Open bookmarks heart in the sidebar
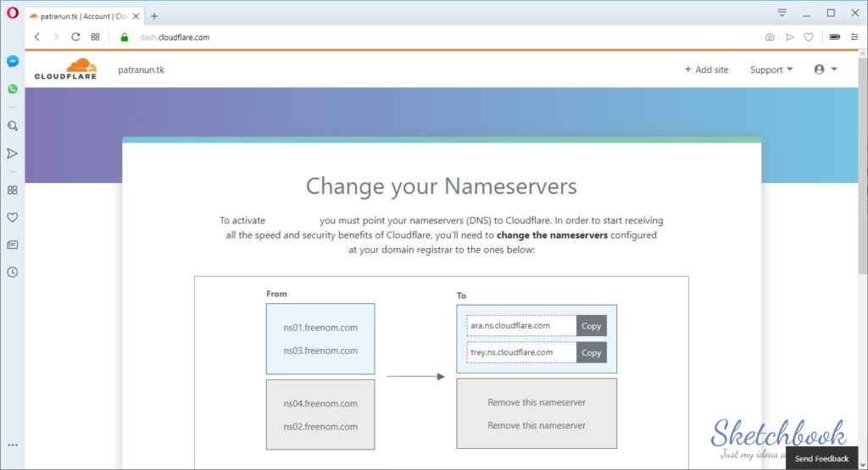 [12, 218]
